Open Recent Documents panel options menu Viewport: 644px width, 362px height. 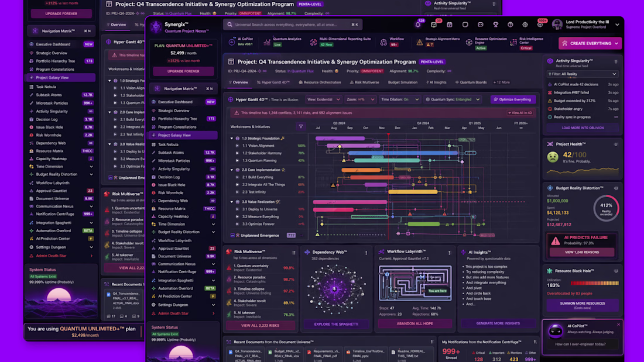point(431,342)
